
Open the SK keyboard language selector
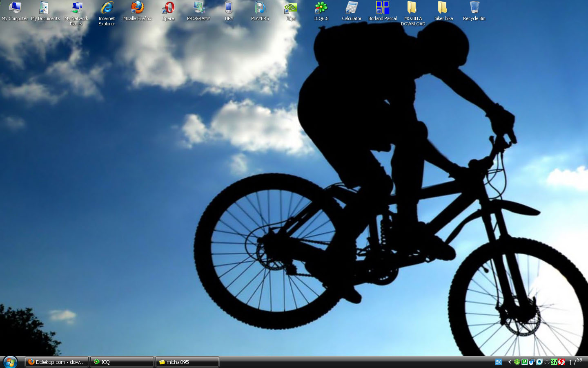tap(498, 362)
